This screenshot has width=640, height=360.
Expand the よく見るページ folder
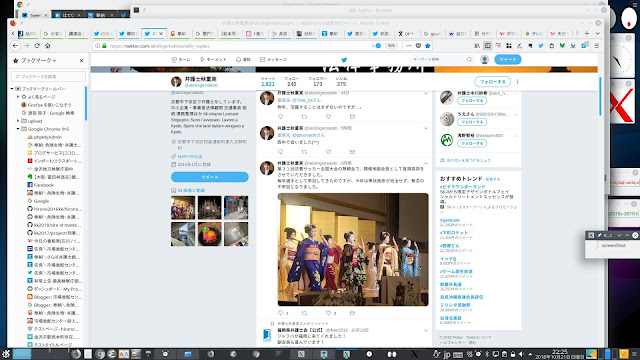point(18,97)
